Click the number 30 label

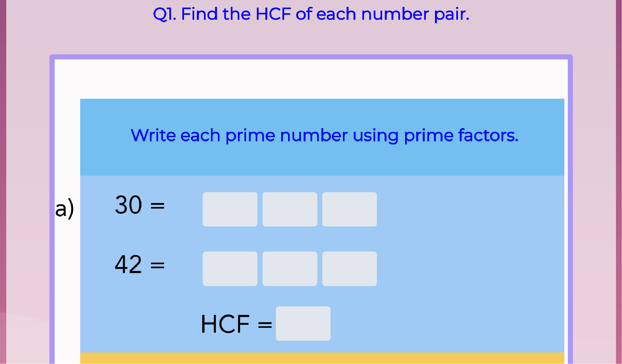[x=128, y=205]
